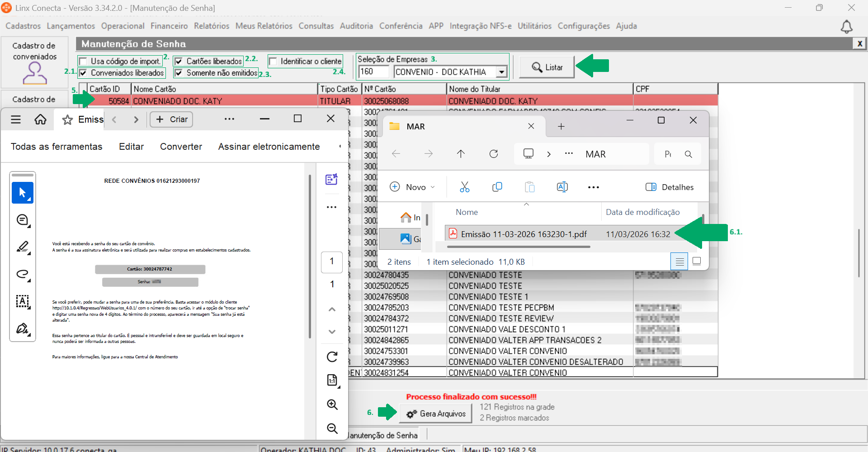The image size is (868, 452).
Task: Click the Gera Arquivos button
Action: coord(435,414)
